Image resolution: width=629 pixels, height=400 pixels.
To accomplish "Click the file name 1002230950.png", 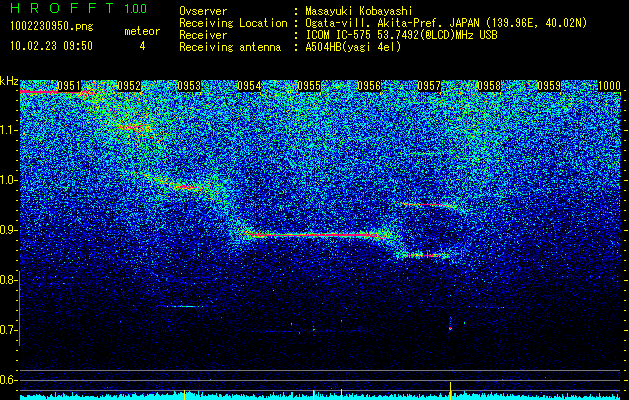I will (52, 27).
